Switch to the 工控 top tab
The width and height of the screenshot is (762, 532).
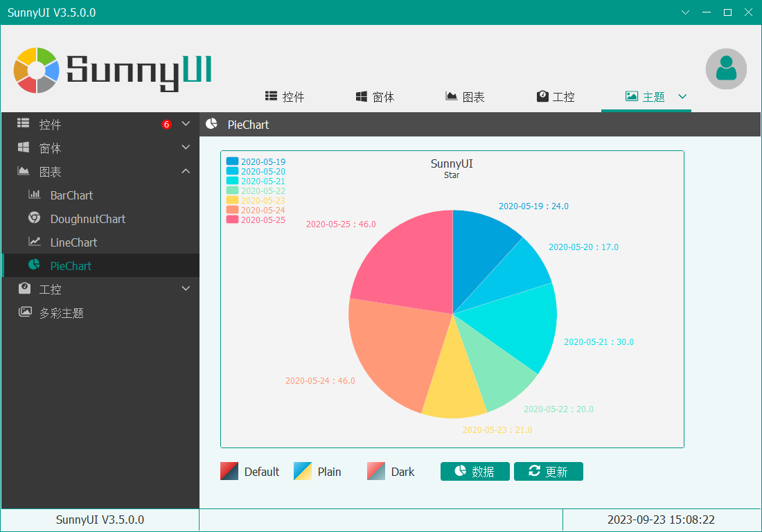[556, 97]
